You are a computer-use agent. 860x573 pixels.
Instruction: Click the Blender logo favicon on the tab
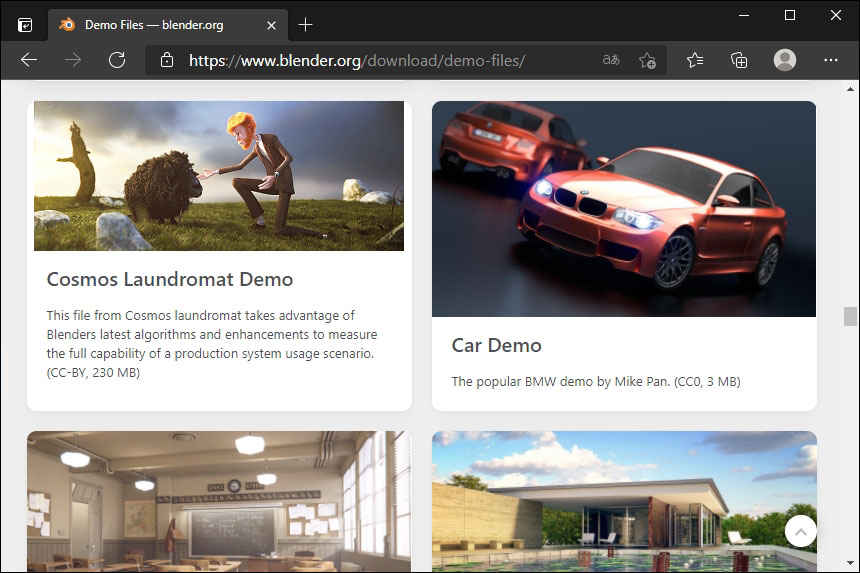67,25
